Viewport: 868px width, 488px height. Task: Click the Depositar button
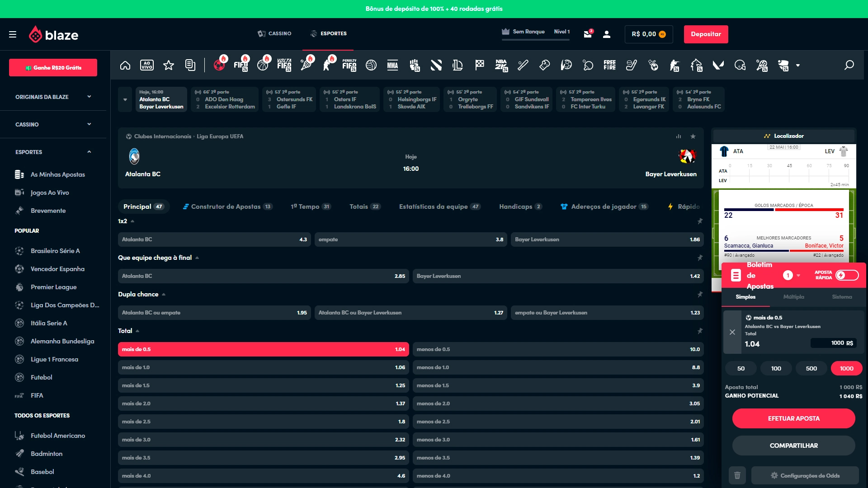pyautogui.click(x=707, y=34)
